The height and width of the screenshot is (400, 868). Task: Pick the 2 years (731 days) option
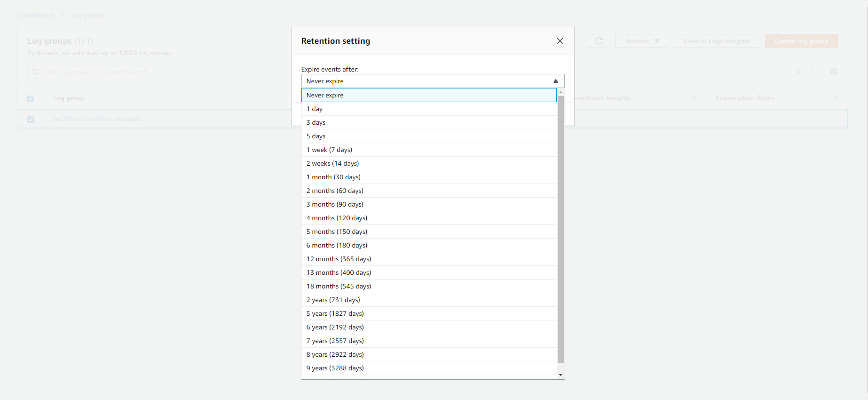333,300
